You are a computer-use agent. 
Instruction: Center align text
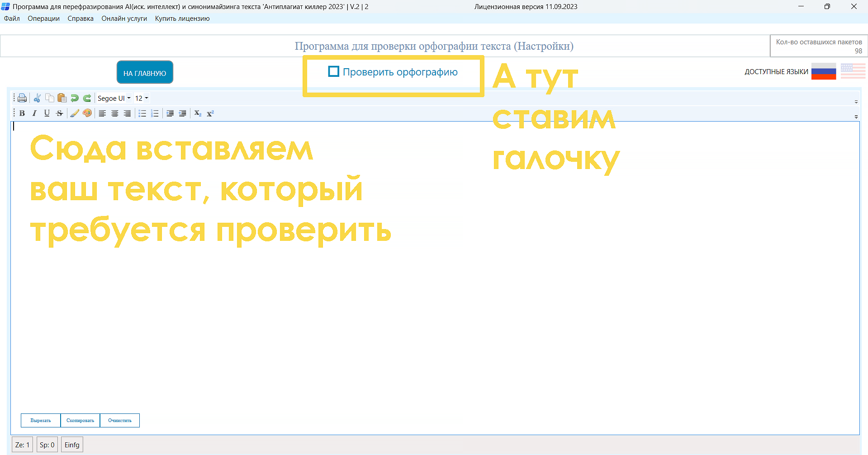tap(115, 113)
